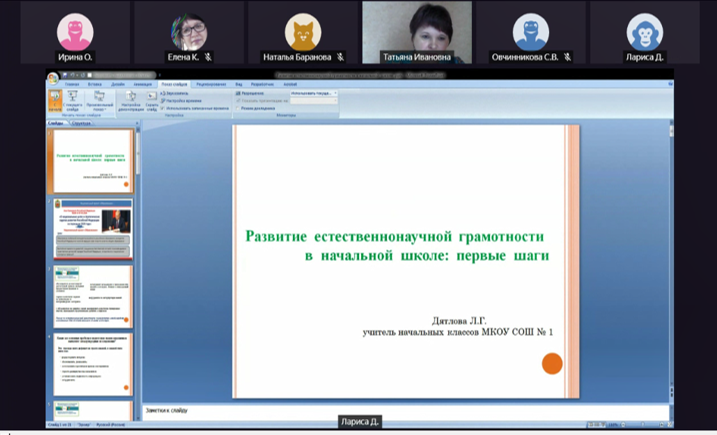Toggle the use rehearsed timings checkbox
The image size is (717, 435).
(x=162, y=107)
